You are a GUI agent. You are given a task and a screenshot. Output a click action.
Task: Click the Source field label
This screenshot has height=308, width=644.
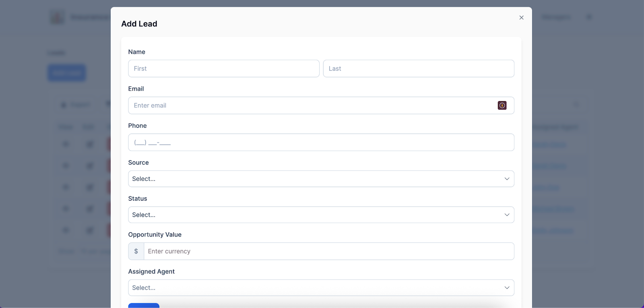pos(138,163)
